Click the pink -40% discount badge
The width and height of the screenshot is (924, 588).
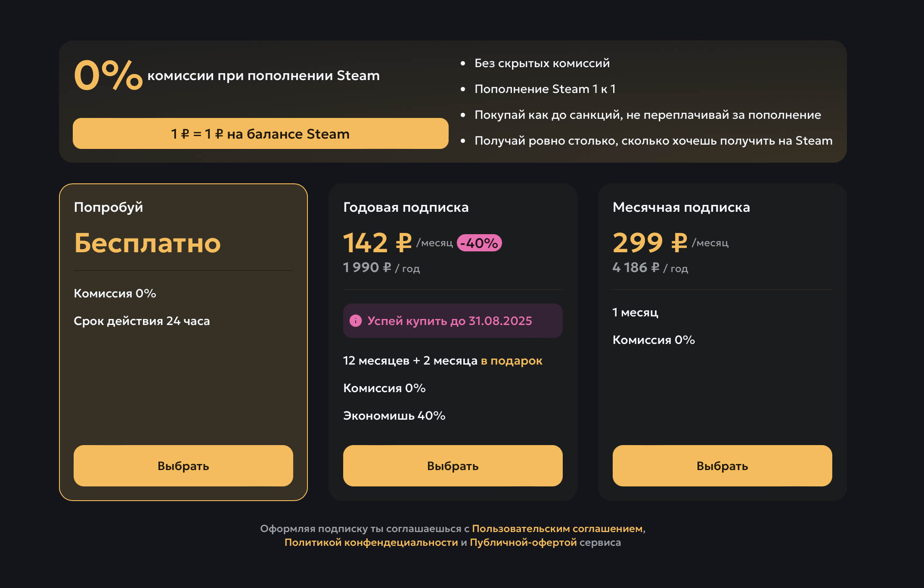(x=479, y=243)
